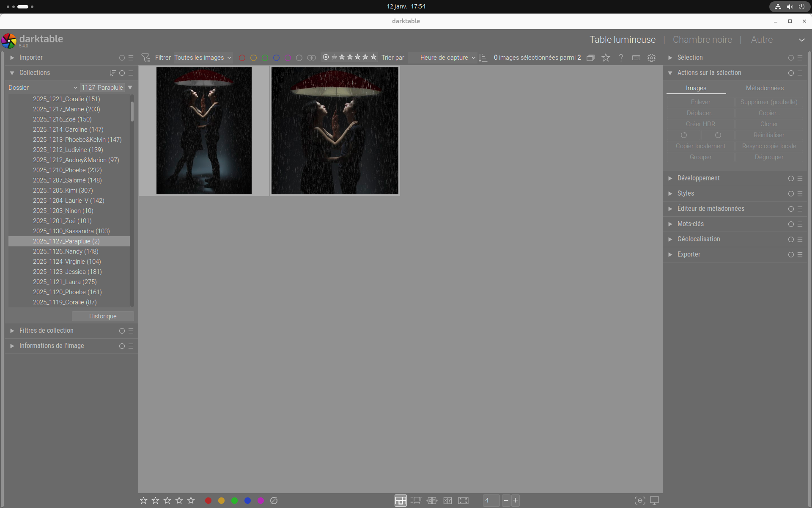Viewport: 812px width, 508px height.
Task: Toggle the star overlays icon in top toolbar
Action: [x=606, y=58]
